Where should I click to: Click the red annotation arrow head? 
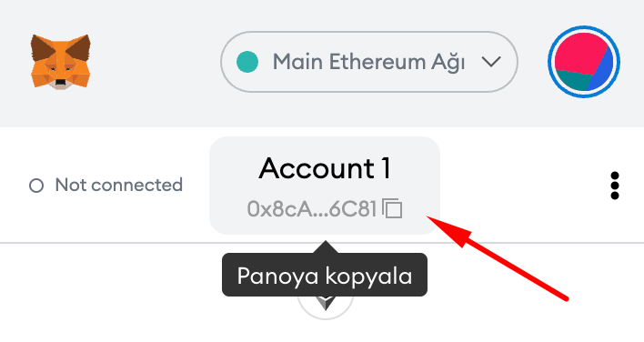coord(449,229)
